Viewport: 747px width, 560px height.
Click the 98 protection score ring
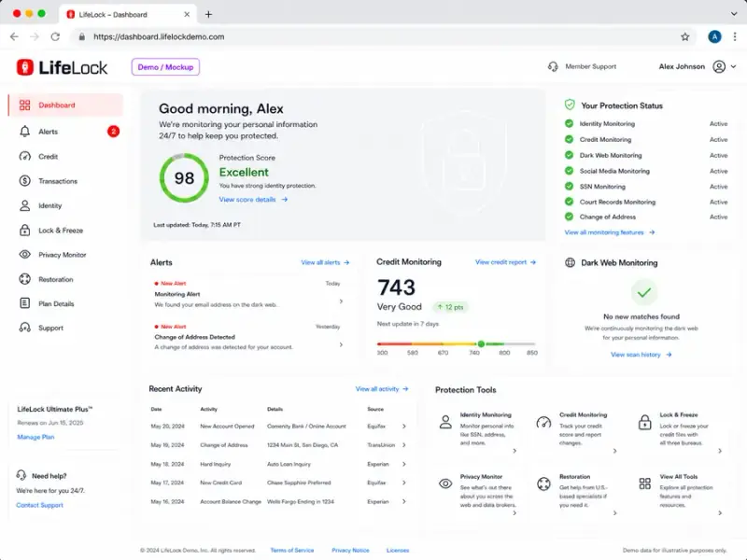click(x=184, y=178)
